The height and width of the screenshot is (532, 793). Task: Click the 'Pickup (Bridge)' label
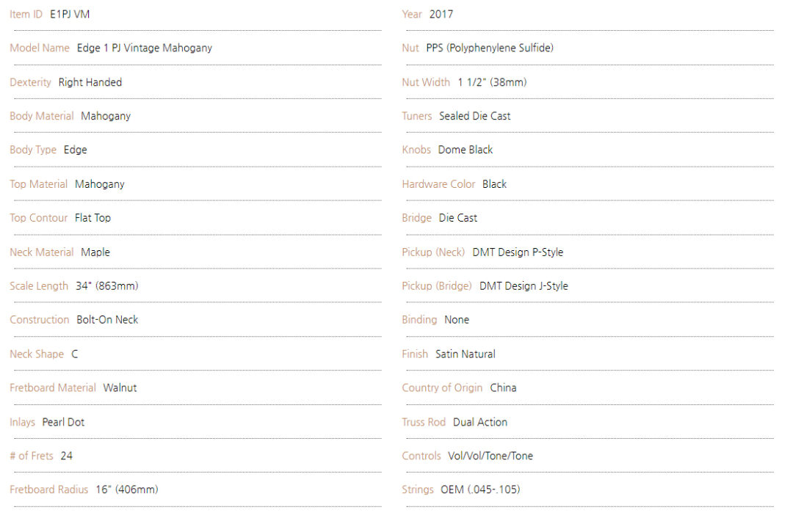point(437,286)
